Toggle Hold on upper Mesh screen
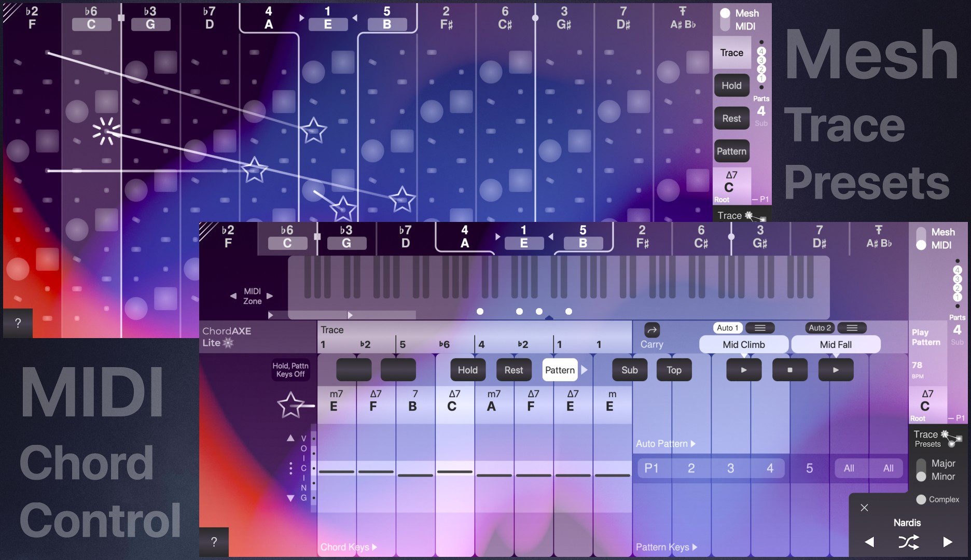 pos(731,86)
